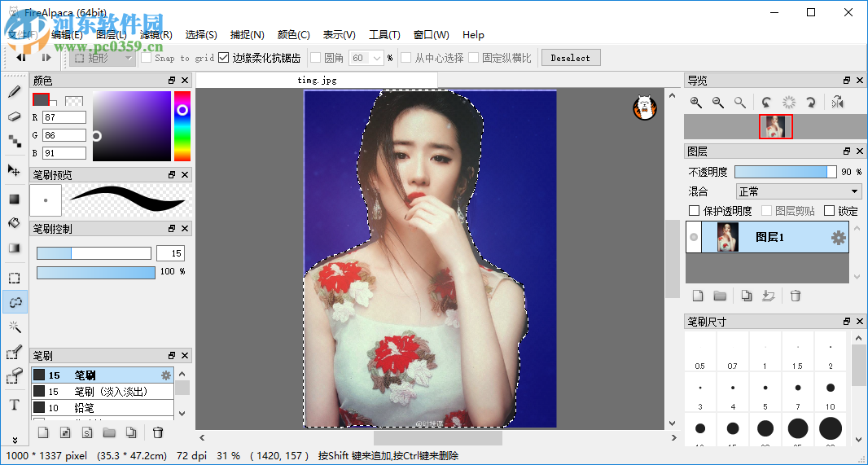This screenshot has width=868, height=465.
Task: Select the Selection Pen tool
Action: [15, 352]
